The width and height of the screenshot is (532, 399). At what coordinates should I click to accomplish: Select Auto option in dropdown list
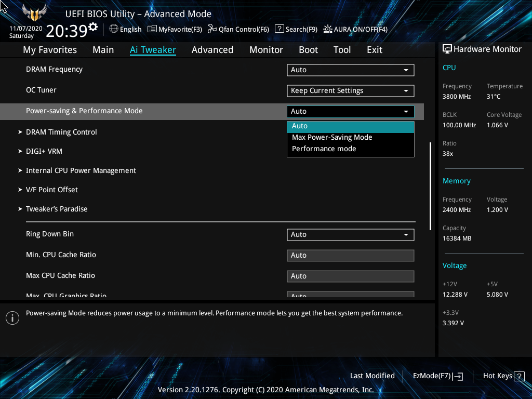pyautogui.click(x=351, y=126)
